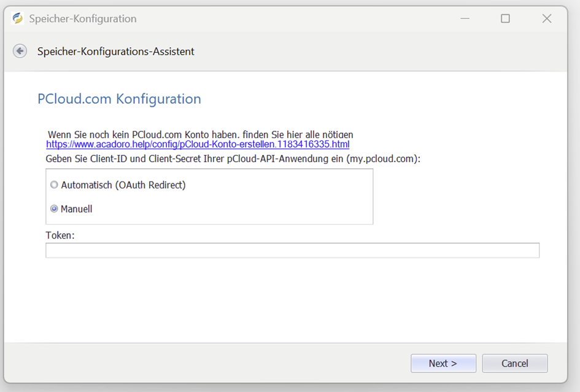Open the acadoro.help pCloud-Konto-erstellen link
Image resolution: width=580 pixels, height=392 pixels.
click(198, 145)
